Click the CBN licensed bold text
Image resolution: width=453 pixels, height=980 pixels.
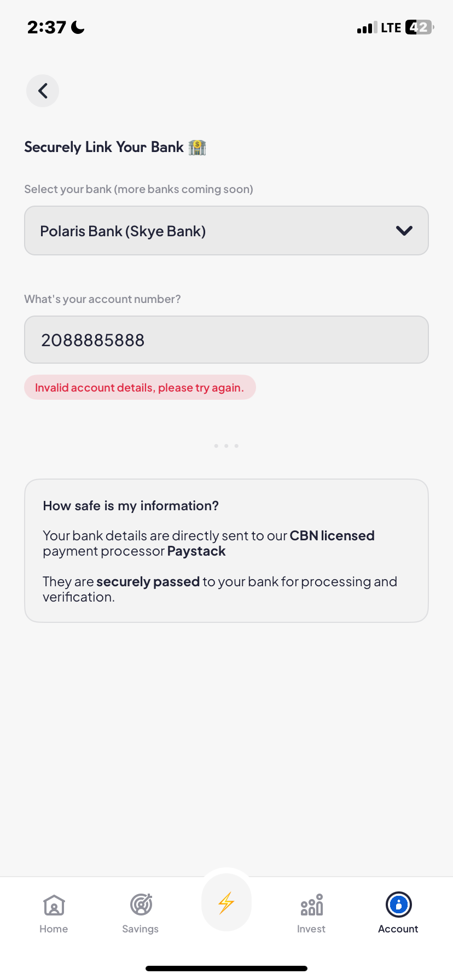click(332, 535)
